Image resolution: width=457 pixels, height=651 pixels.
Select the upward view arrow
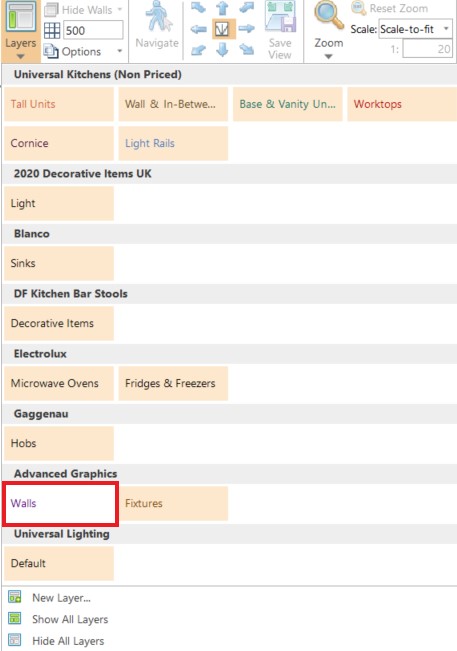click(223, 8)
